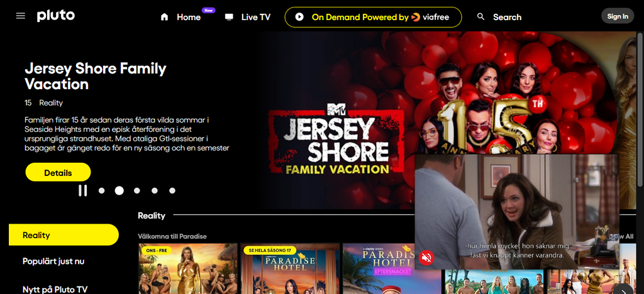Select the first carousel dot

point(101,191)
